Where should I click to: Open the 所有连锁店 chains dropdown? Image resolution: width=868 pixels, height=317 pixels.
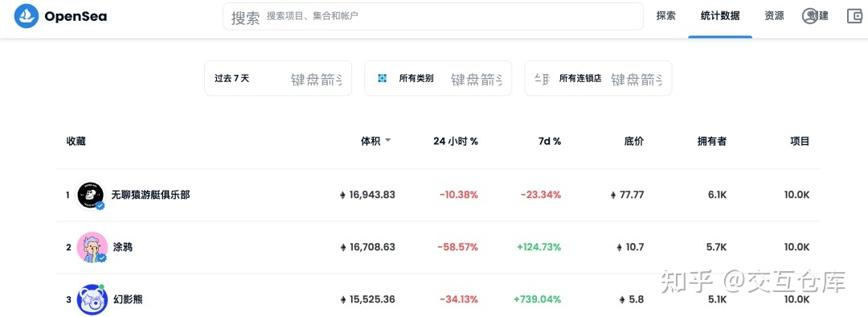[x=598, y=78]
